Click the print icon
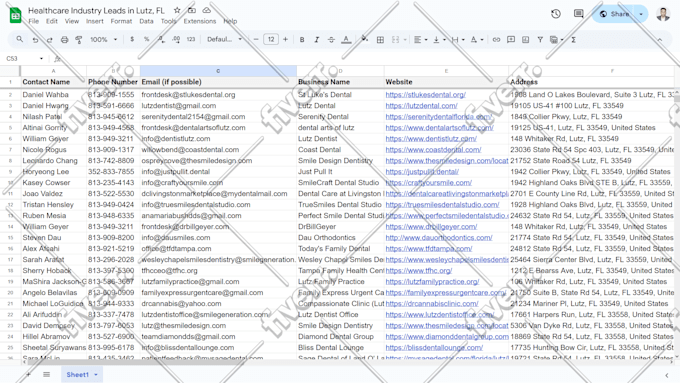 (64, 39)
